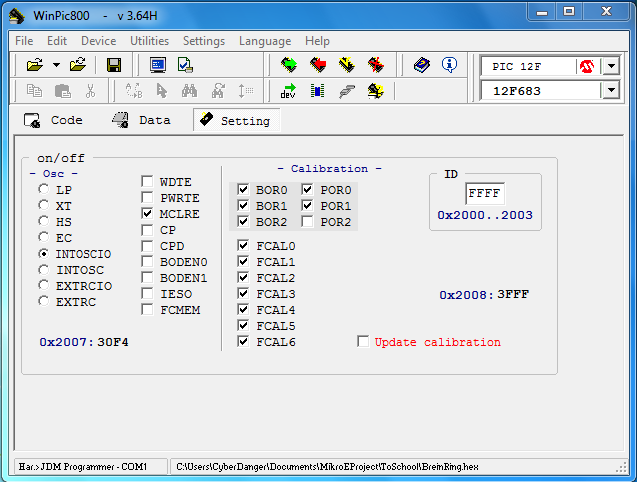637x482 pixels.
Task: Click the Save floppy disk icon
Action: 114,65
